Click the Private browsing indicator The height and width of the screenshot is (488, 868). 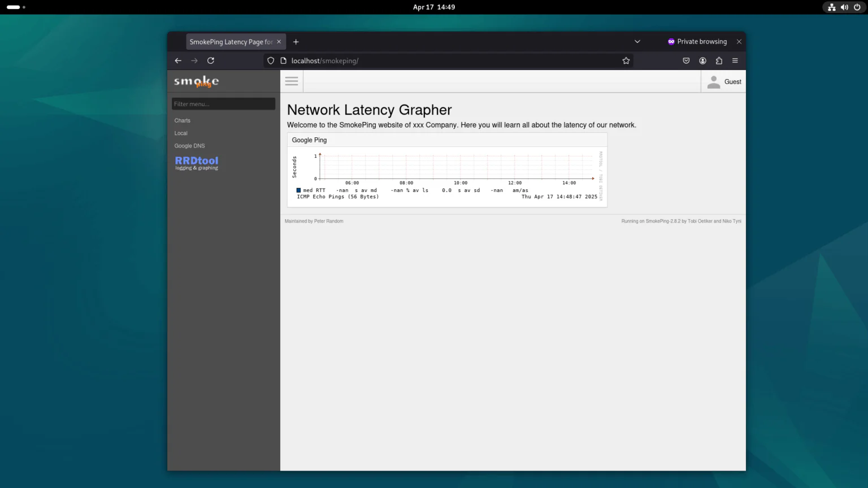pyautogui.click(x=697, y=42)
